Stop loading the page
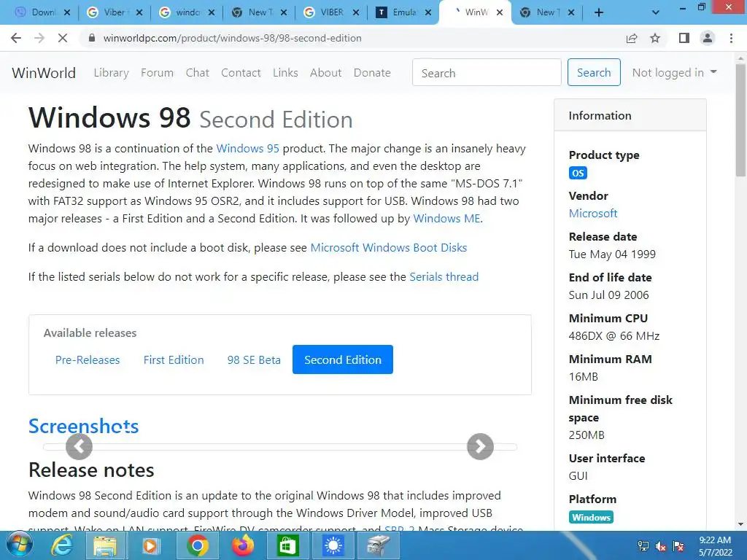The width and height of the screenshot is (747, 560). pos(63,38)
